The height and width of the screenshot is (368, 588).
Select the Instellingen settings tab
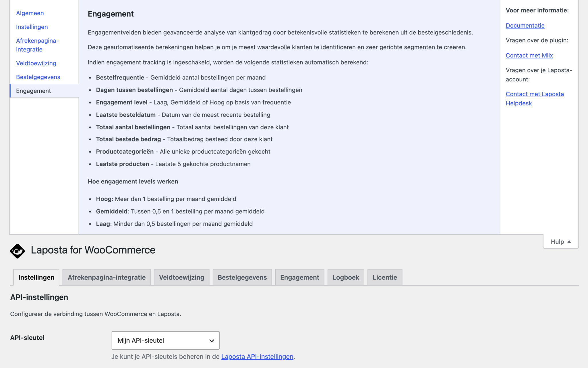[36, 277]
